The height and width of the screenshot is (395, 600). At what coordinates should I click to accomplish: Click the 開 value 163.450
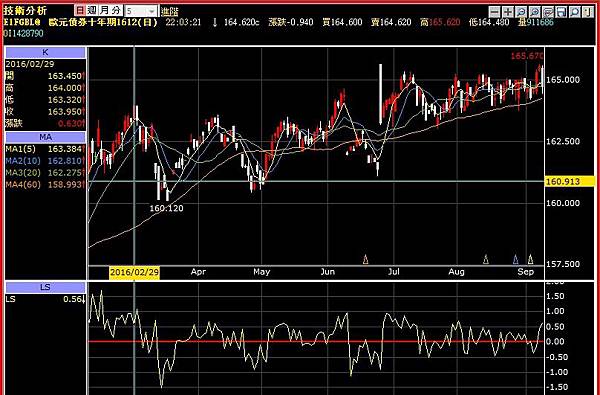[65, 76]
